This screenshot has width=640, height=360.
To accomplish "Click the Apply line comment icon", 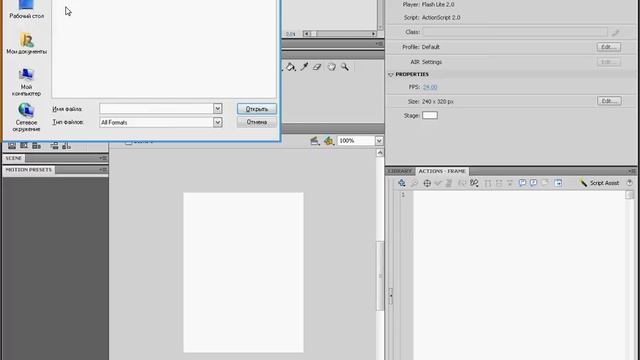I will 533,183.
